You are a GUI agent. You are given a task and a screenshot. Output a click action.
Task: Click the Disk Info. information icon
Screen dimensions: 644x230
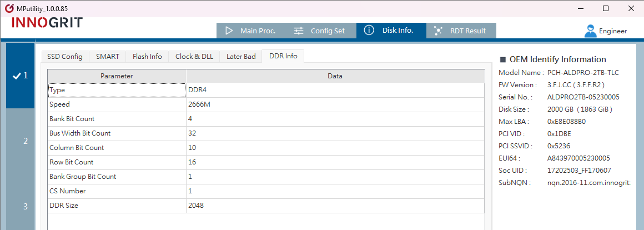point(369,30)
